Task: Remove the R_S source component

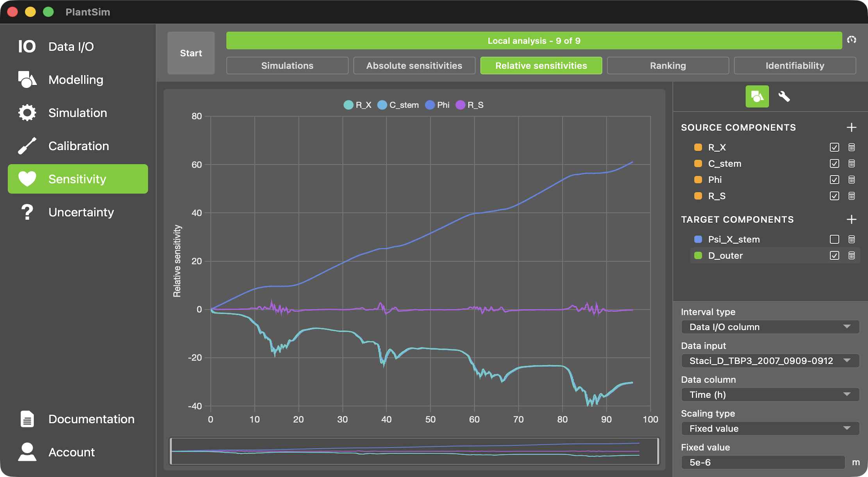Action: [x=852, y=196]
